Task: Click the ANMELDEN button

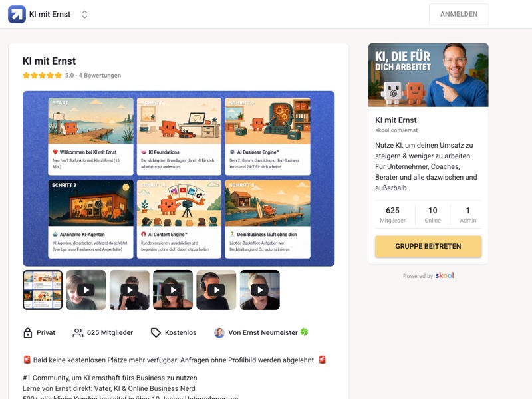Action: [x=459, y=14]
